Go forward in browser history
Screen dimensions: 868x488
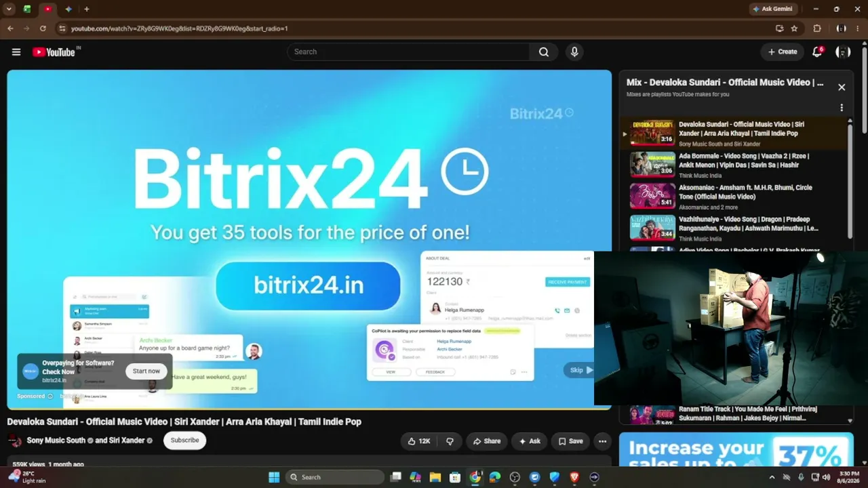pos(26,28)
